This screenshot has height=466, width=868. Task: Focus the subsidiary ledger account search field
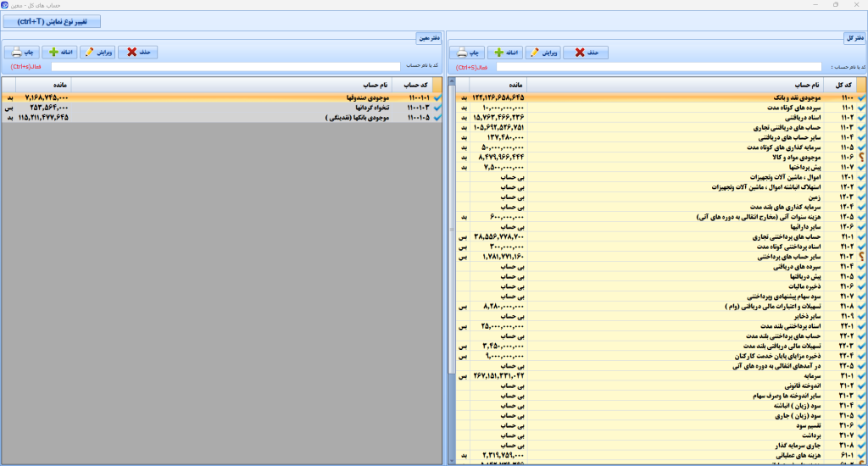tap(225, 66)
